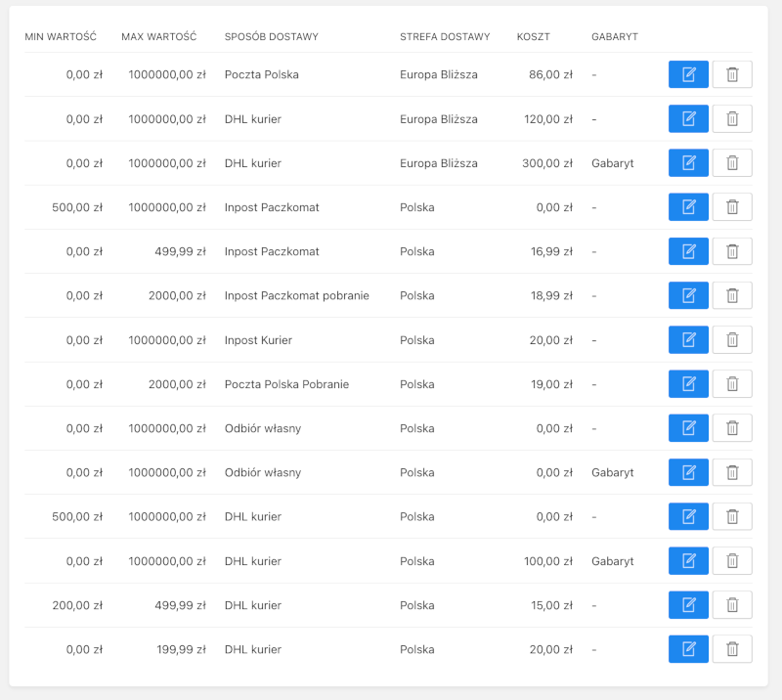This screenshot has width=782, height=700.
Task: Click the Koszt column header
Action: (534, 37)
